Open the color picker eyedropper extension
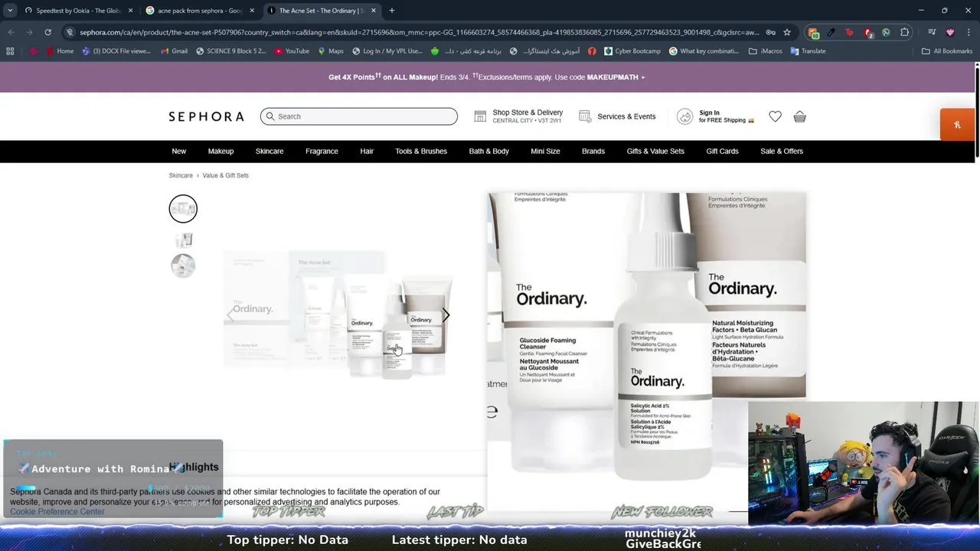The width and height of the screenshot is (980, 551). point(831,32)
